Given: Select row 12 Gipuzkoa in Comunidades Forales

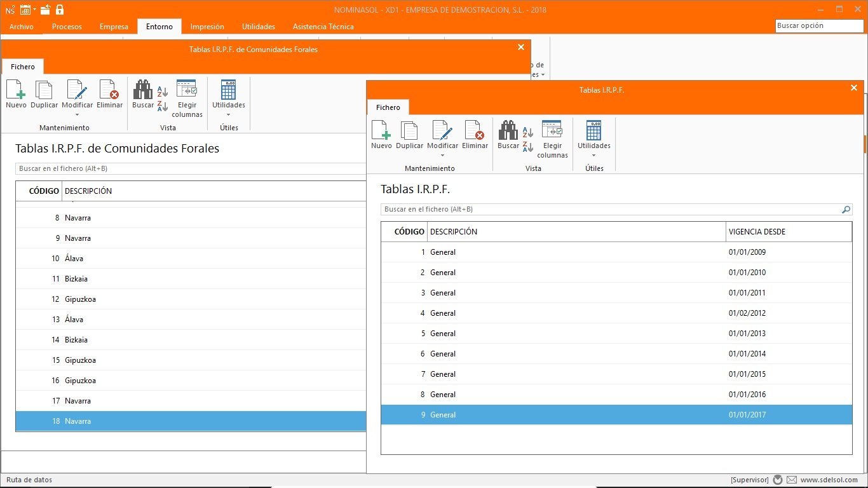Looking at the screenshot, I should point(191,299).
